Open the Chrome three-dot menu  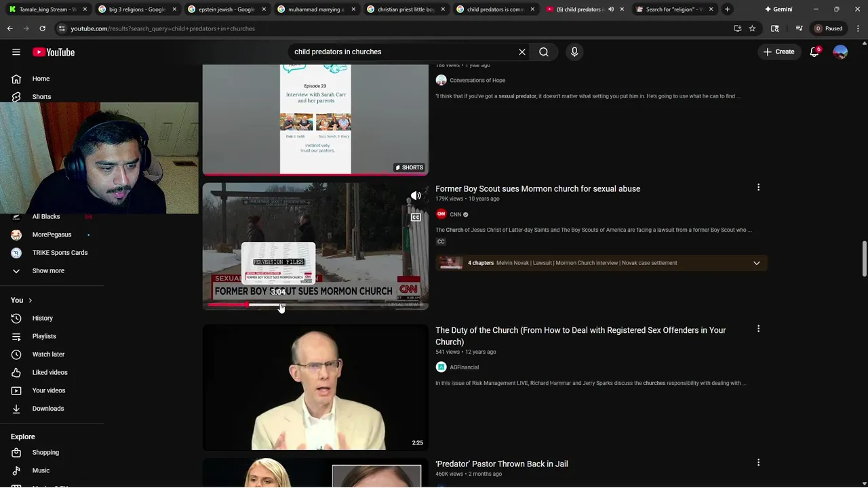858,28
